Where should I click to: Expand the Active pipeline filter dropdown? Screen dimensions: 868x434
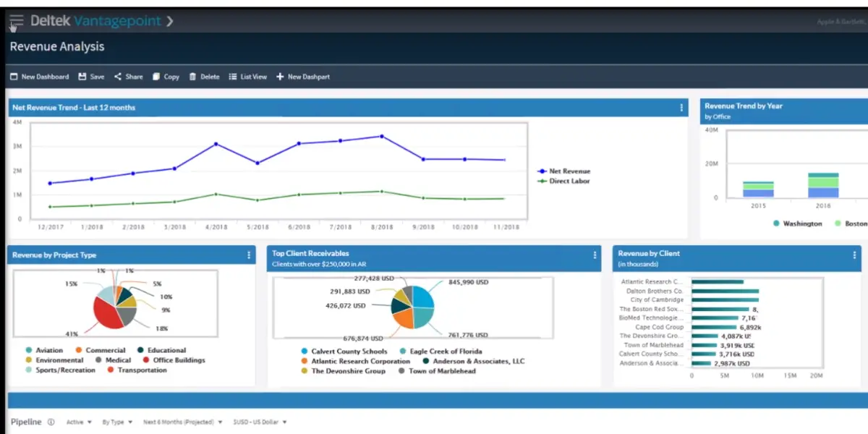(x=80, y=422)
